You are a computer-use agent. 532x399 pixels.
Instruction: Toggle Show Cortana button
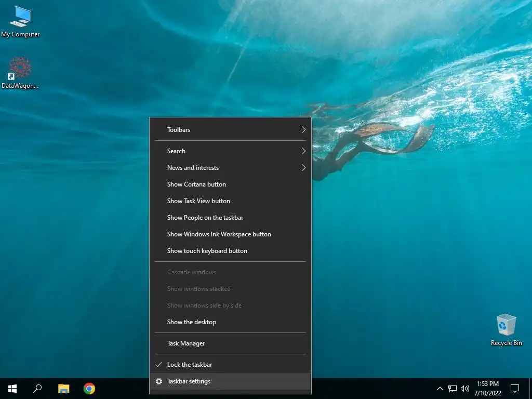tap(230, 184)
